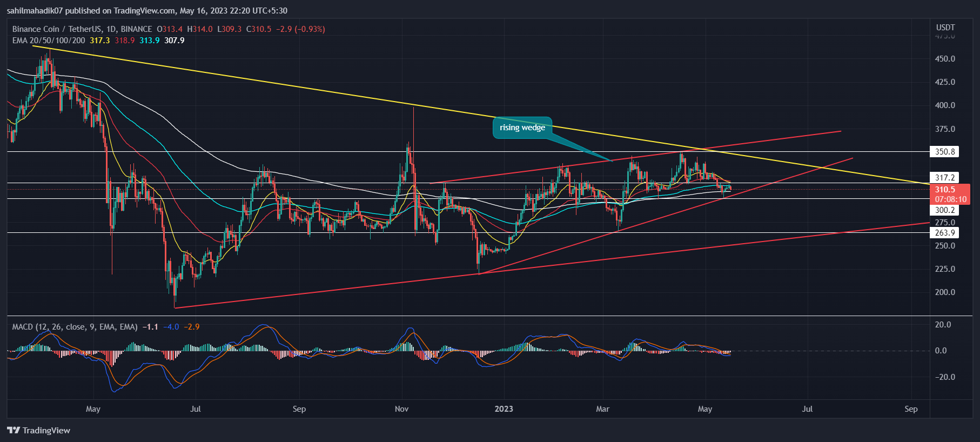Click the EMA 100 value 313.9

point(150,41)
